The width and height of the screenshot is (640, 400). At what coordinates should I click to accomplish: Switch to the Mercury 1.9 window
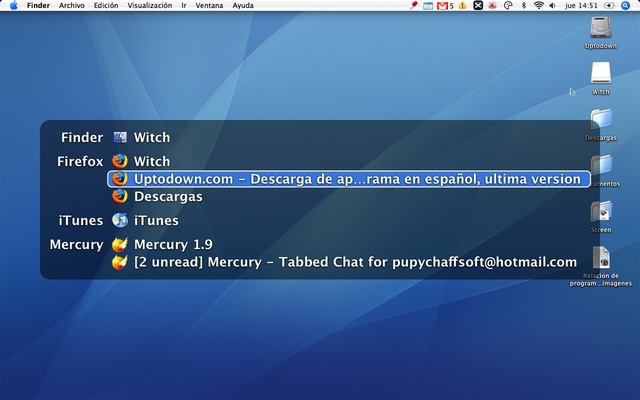pyautogui.click(x=173, y=244)
